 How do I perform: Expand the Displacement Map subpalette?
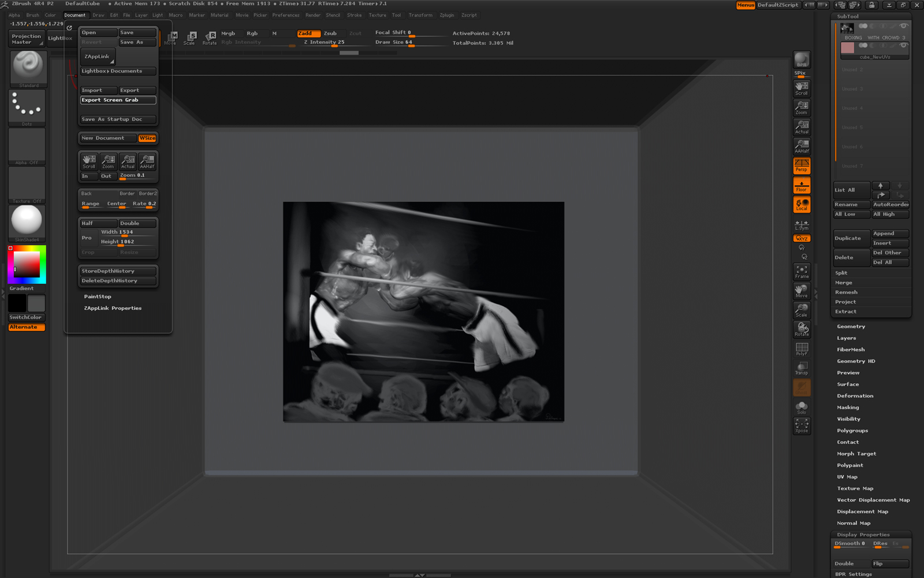(x=863, y=512)
